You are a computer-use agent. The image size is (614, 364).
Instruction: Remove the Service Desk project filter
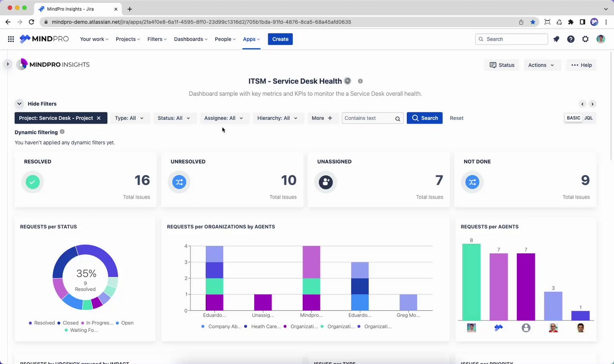99,118
